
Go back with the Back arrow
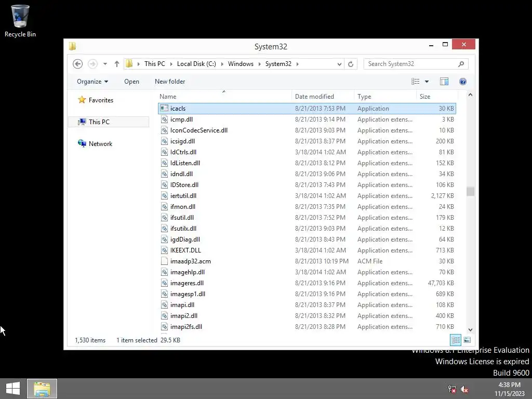tap(78, 64)
